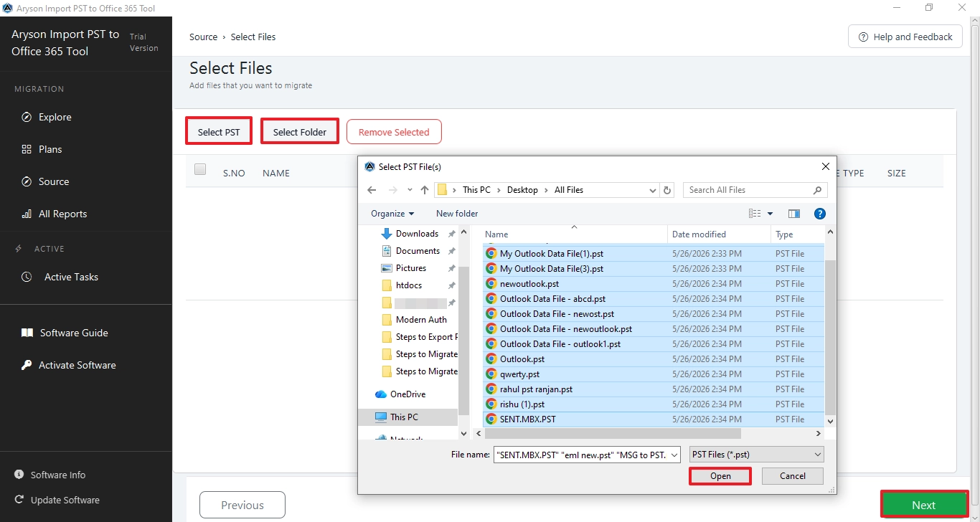Open Plans in the sidebar
Viewport: 980px width, 522px height.
42,149
